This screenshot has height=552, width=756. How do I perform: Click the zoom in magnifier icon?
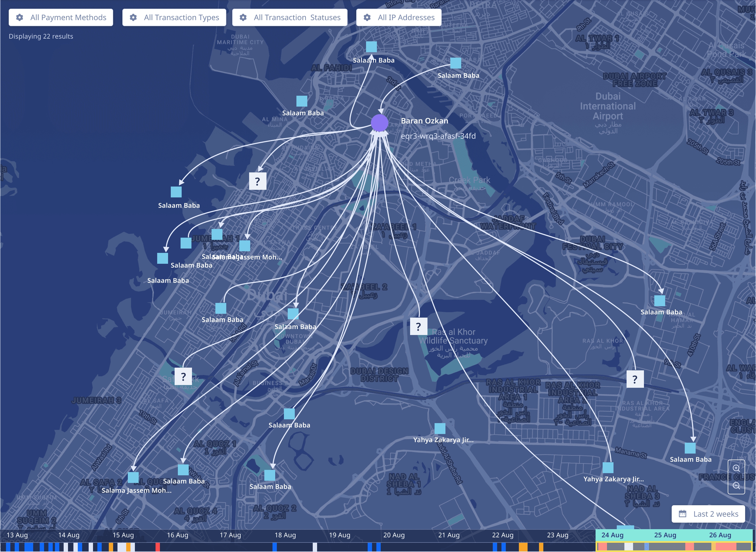736,468
